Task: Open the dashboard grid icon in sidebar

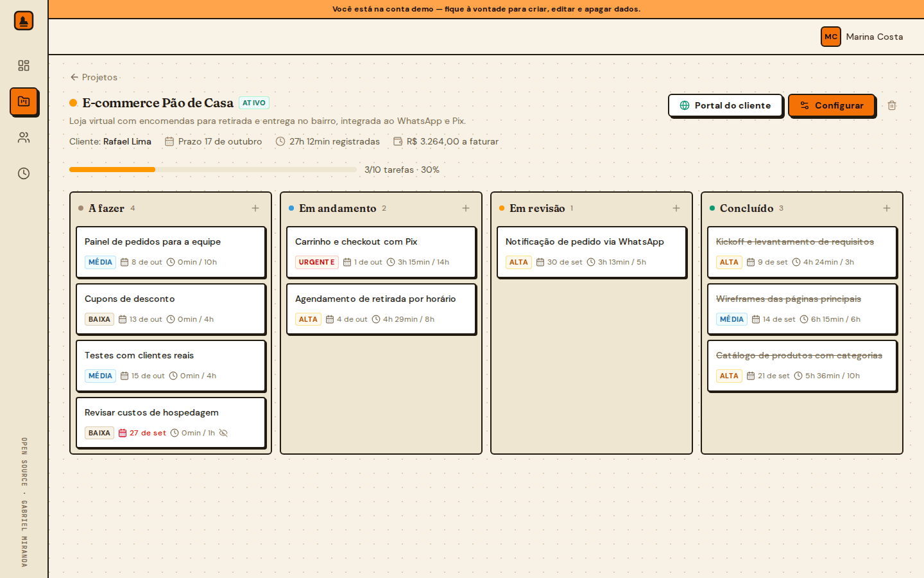Action: click(x=24, y=66)
